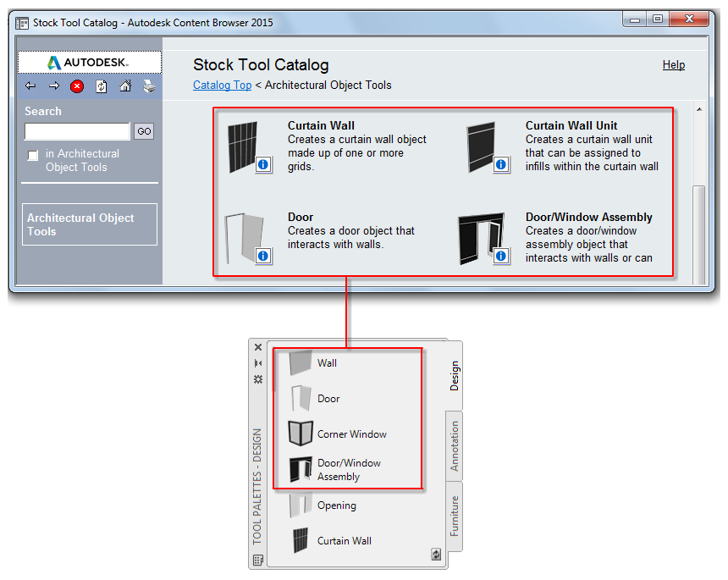Follow the Catalog Top link
This screenshot has height=580, width=728.
[x=222, y=85]
